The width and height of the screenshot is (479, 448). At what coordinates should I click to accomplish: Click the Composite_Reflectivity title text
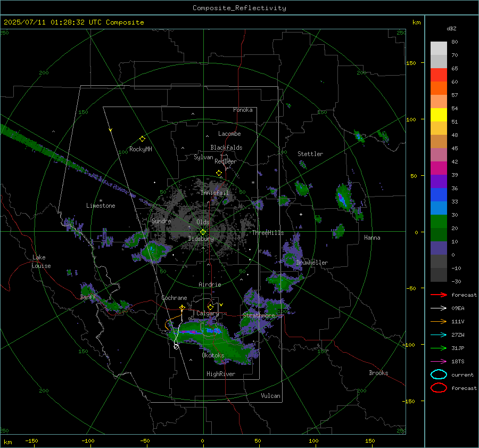(239, 8)
